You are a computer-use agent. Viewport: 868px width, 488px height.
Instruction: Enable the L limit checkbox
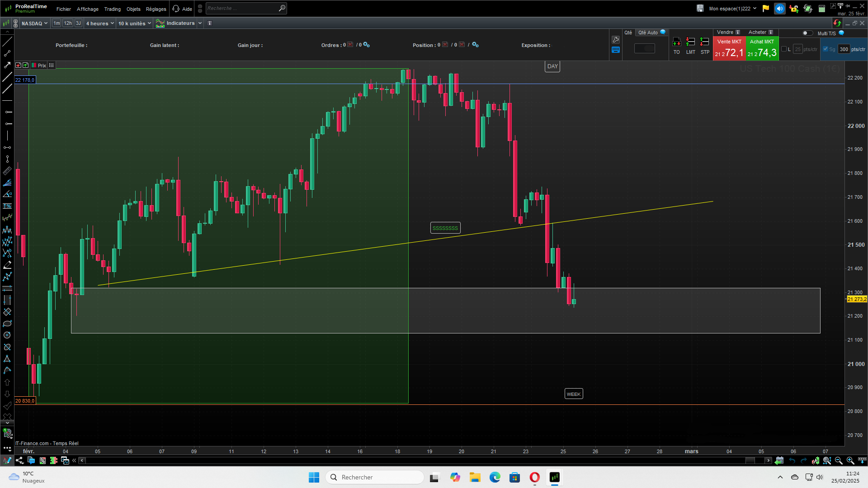(784, 49)
